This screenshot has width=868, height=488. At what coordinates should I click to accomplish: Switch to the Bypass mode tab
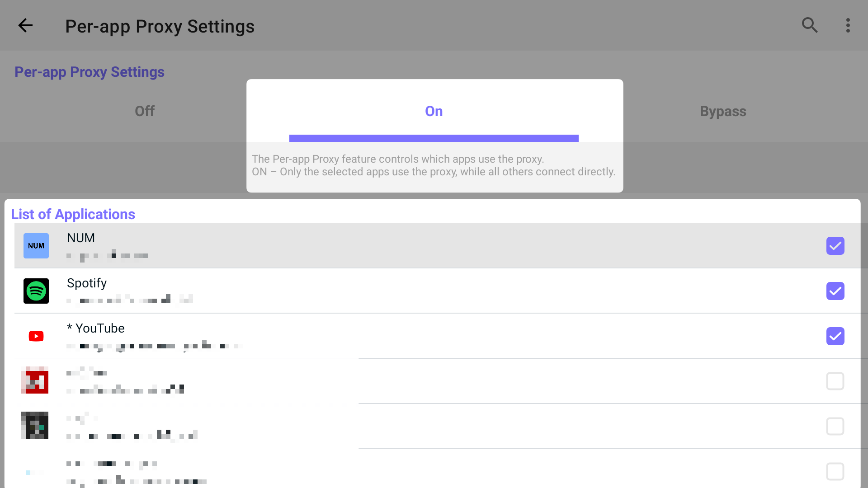click(x=723, y=111)
